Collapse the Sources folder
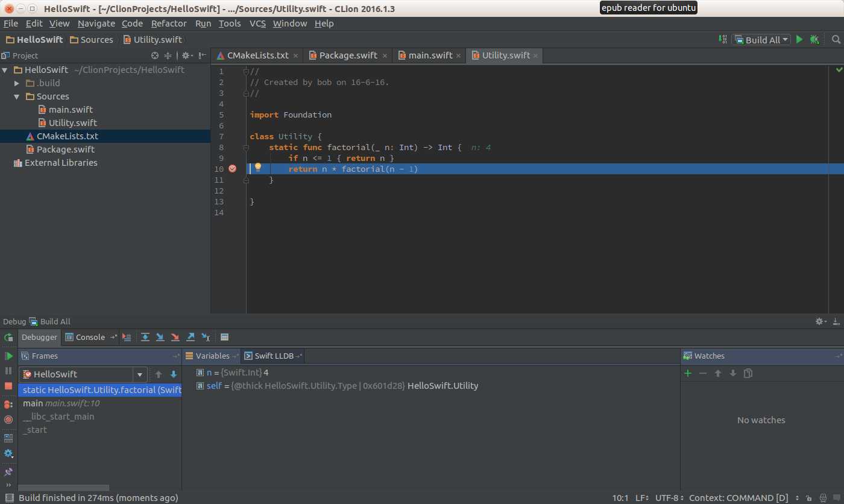Image resolution: width=844 pixels, height=504 pixels. click(17, 96)
